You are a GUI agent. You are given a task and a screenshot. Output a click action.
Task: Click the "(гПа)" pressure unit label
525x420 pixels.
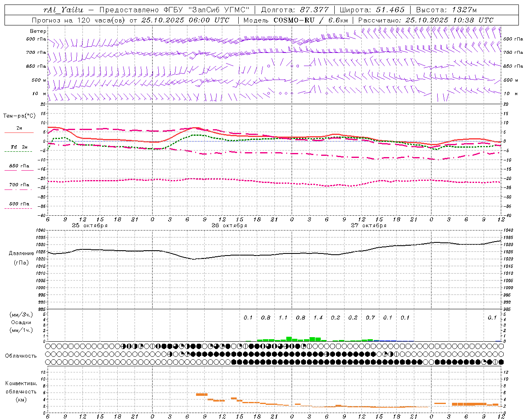21,263
